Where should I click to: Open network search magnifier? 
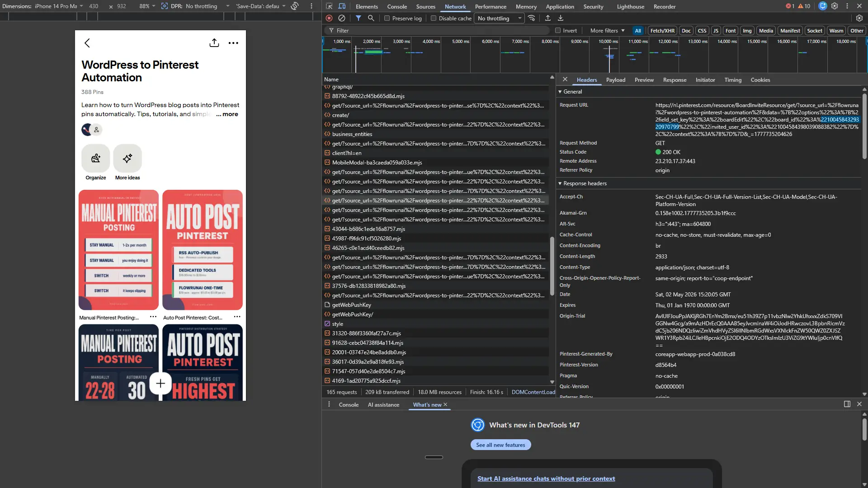[x=371, y=18]
